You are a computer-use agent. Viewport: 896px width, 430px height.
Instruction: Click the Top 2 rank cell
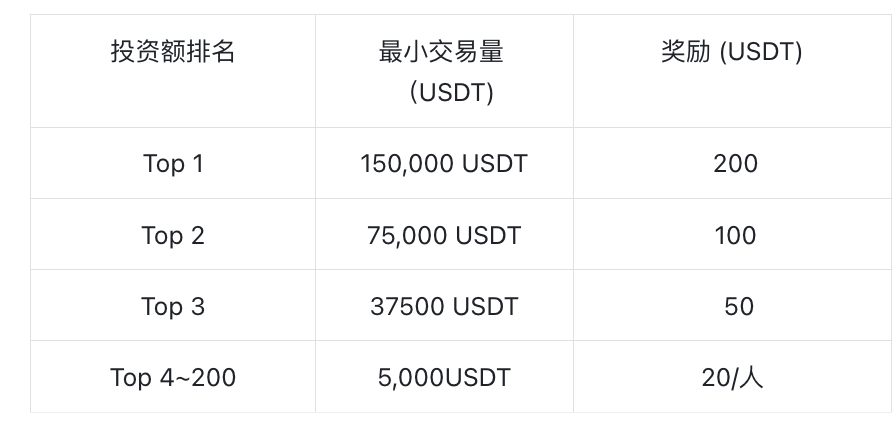tap(173, 234)
